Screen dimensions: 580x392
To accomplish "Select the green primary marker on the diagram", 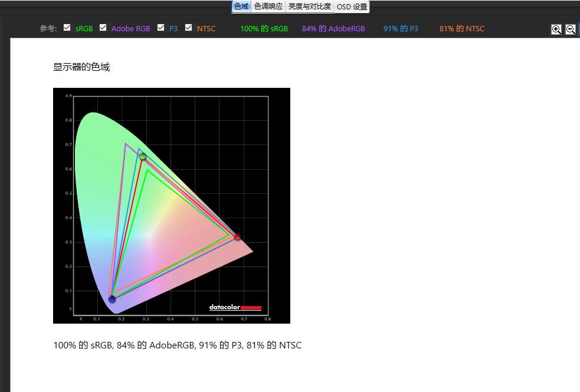I will [143, 157].
